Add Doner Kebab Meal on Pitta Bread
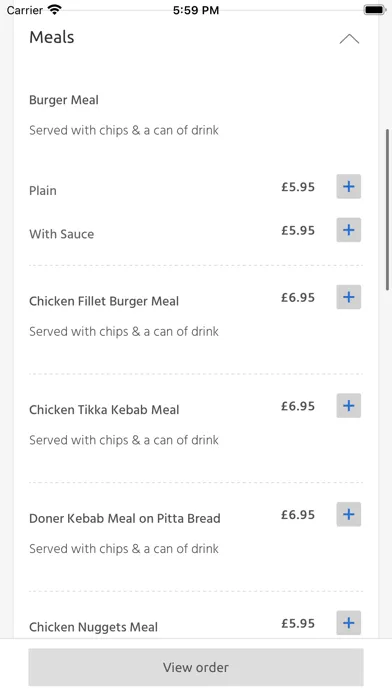The width and height of the screenshot is (392, 696). click(x=348, y=514)
